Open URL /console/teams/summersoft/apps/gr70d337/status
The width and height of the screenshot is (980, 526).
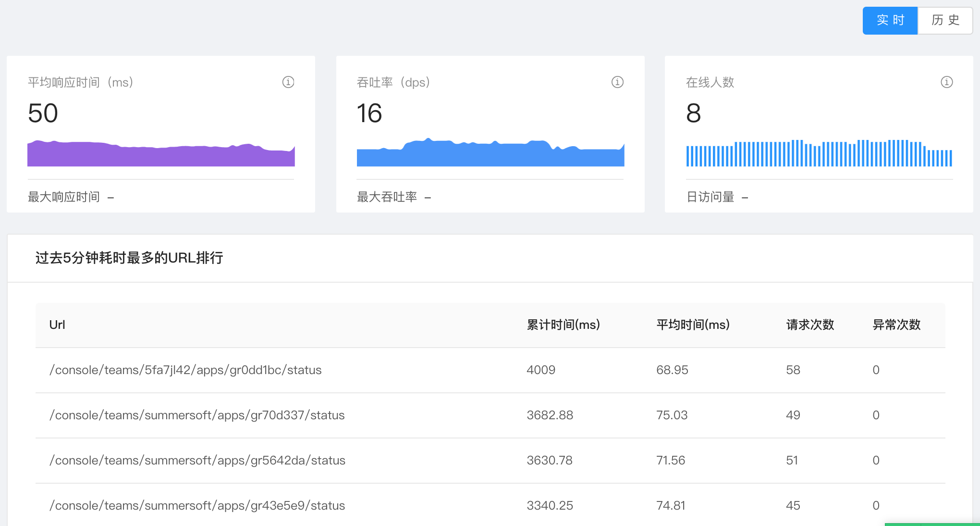point(197,415)
